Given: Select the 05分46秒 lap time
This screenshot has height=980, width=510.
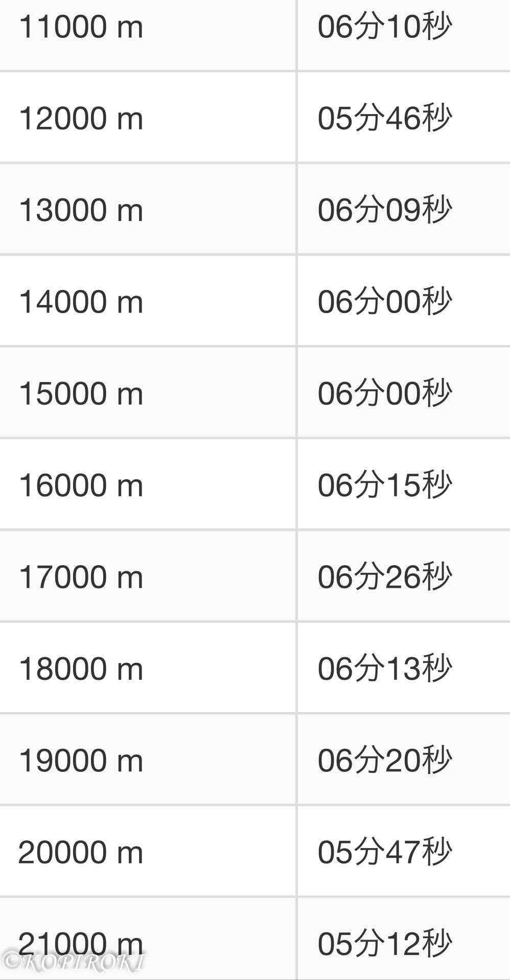Looking at the screenshot, I should [384, 118].
